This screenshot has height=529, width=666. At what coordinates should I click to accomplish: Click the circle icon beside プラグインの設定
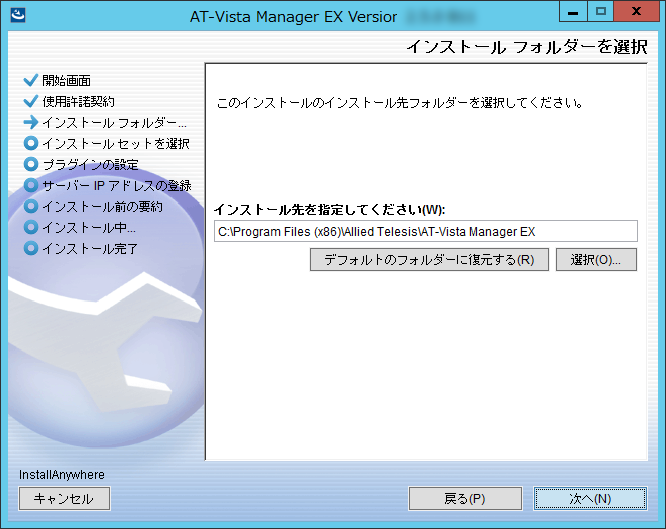point(30,164)
